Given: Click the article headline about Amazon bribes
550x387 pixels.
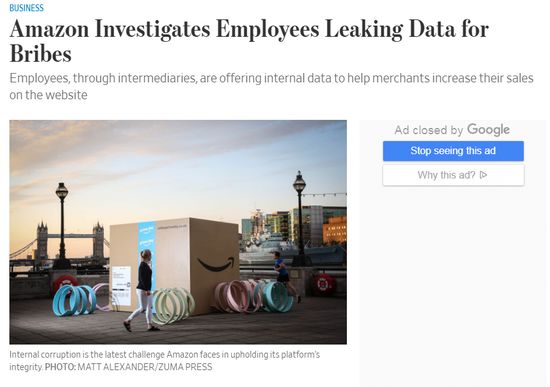Looking at the screenshot, I should [x=249, y=41].
